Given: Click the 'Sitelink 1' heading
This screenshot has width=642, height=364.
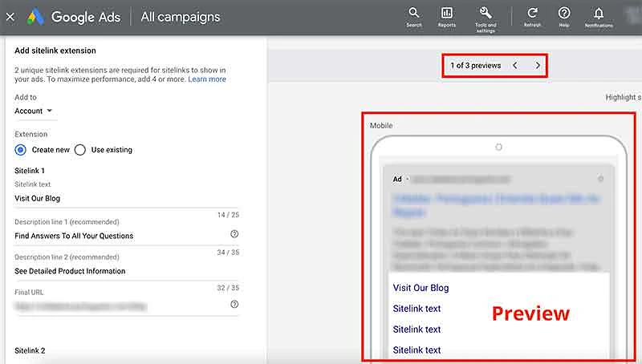Looking at the screenshot, I should [x=30, y=171].
